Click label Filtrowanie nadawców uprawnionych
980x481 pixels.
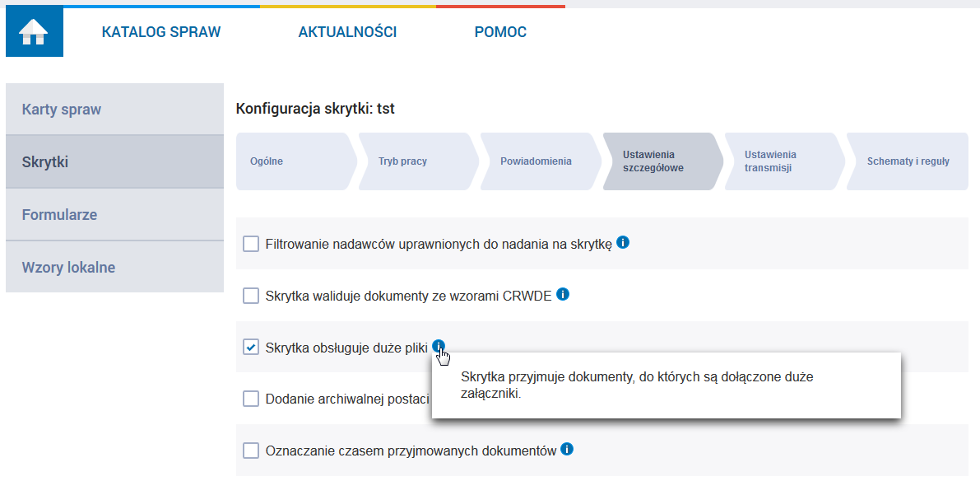(439, 244)
